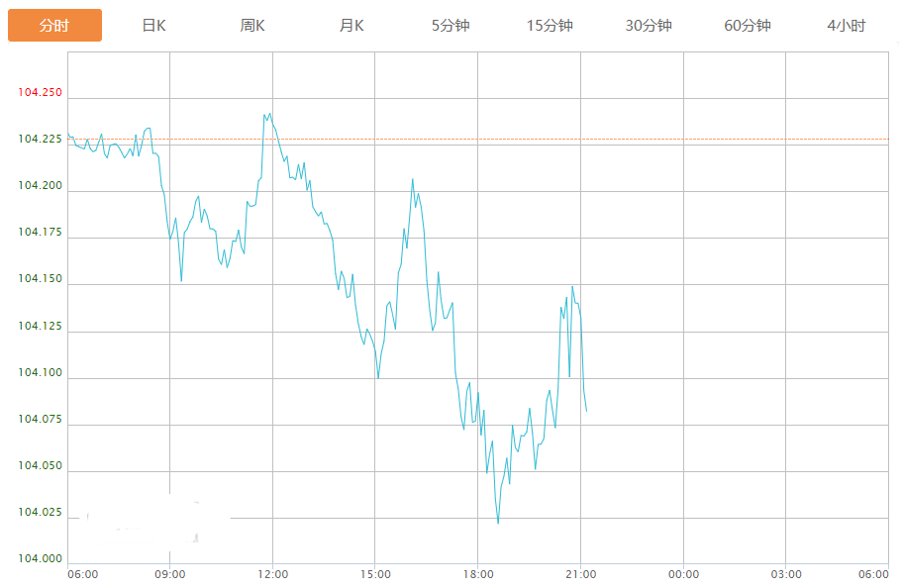The height and width of the screenshot is (588, 902).
Task: Open the 4小时 chart tab
Action: (847, 26)
